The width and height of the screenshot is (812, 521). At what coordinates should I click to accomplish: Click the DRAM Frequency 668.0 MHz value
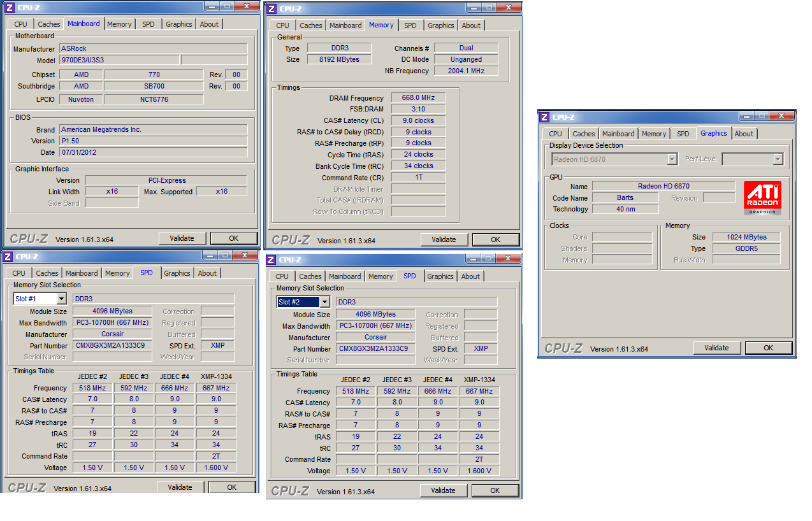click(x=418, y=98)
